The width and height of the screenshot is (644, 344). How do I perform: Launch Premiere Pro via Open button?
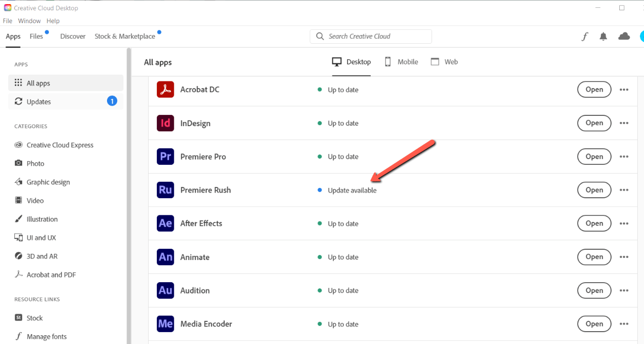coord(594,157)
